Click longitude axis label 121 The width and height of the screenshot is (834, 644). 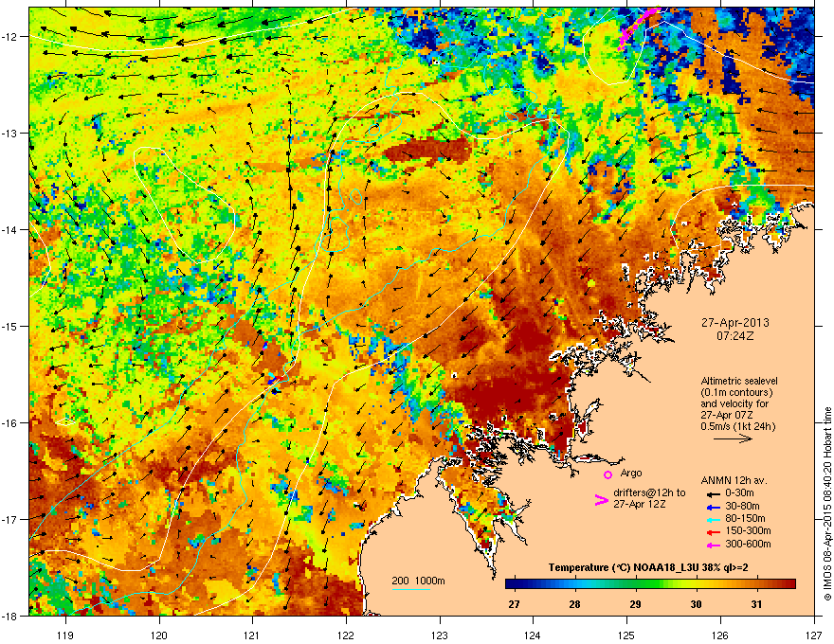(252, 635)
